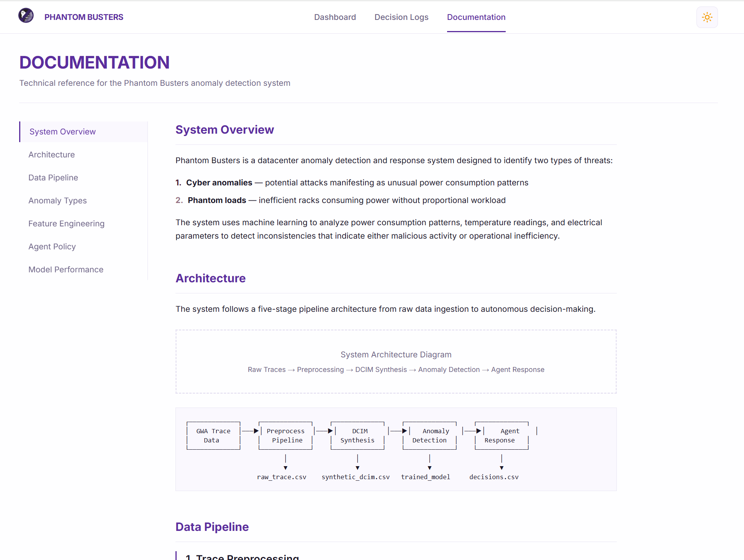
Task: Open the Dashboard tab
Action: point(335,17)
